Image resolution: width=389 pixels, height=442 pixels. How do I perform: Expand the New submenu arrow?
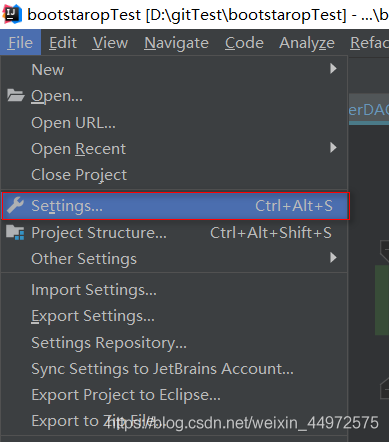(x=333, y=69)
